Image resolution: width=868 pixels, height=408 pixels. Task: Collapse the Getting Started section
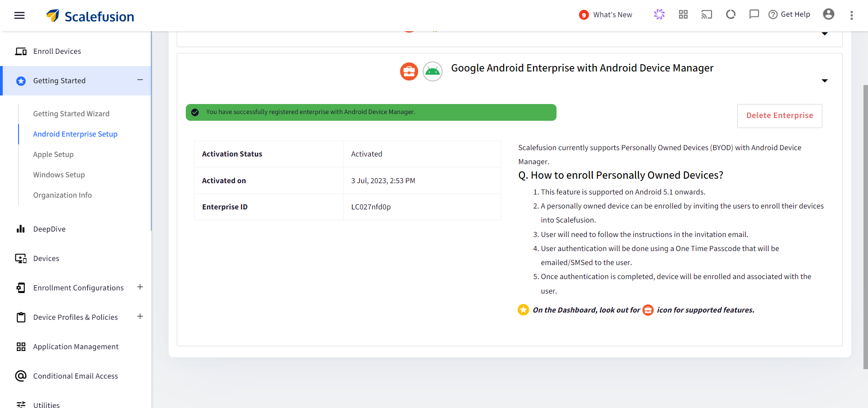(x=140, y=80)
